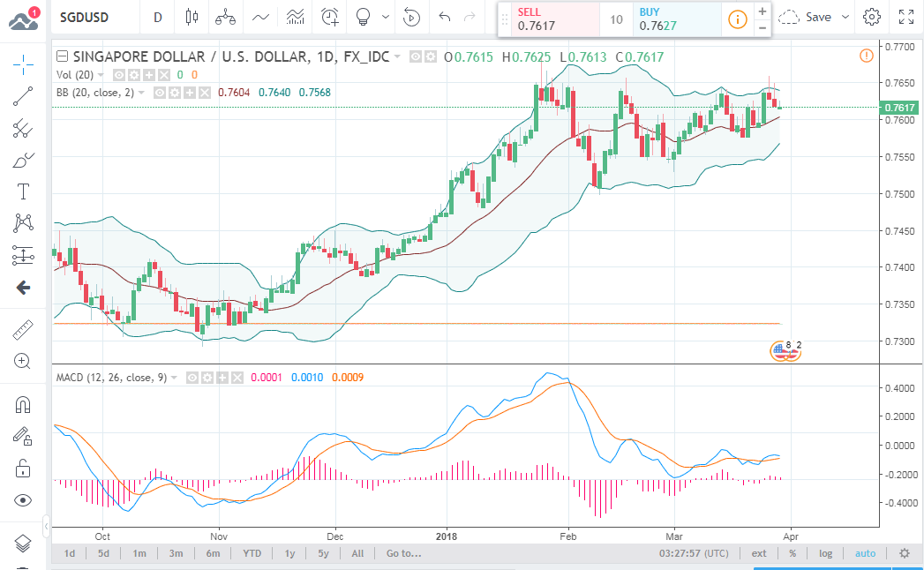
Task: Open the ideas dropdown arrow
Action: [386, 17]
